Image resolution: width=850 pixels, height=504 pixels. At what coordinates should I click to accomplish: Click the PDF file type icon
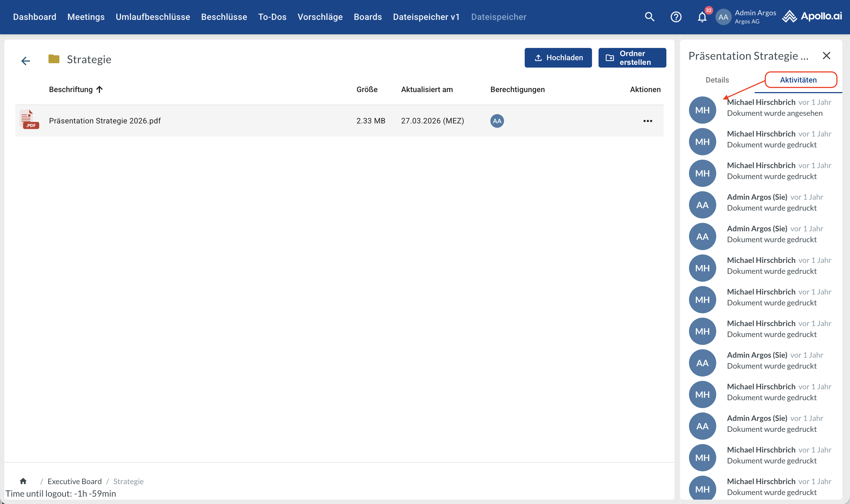29,120
